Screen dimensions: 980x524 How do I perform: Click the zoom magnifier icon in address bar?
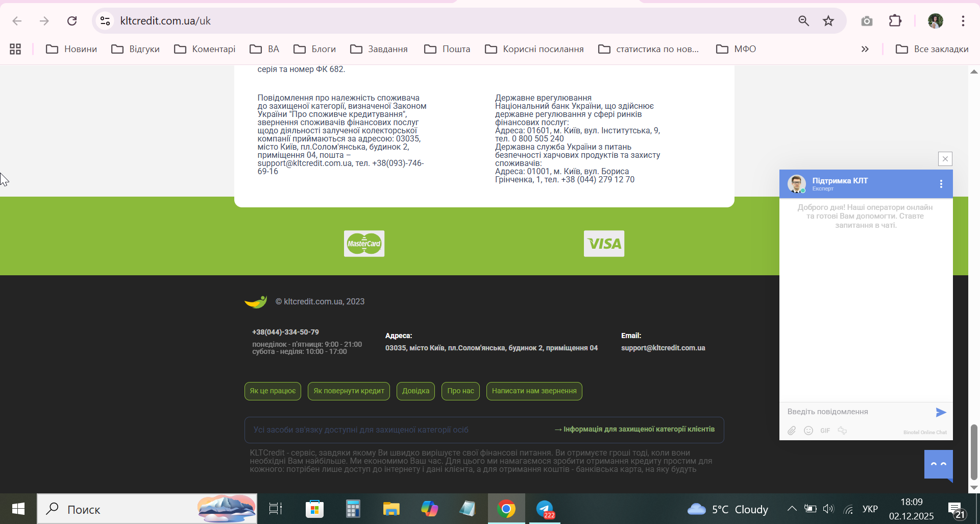tap(804, 21)
